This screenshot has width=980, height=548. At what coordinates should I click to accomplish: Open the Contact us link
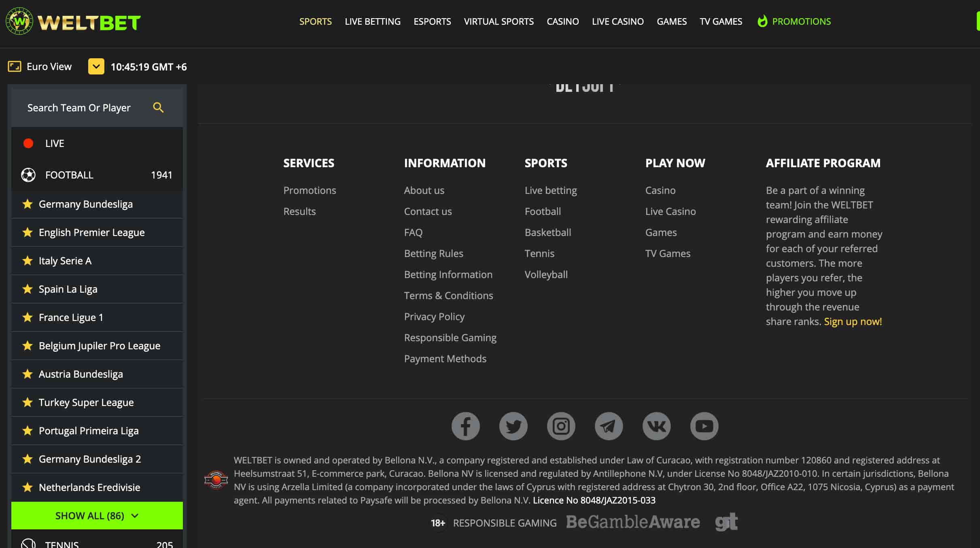coord(428,211)
